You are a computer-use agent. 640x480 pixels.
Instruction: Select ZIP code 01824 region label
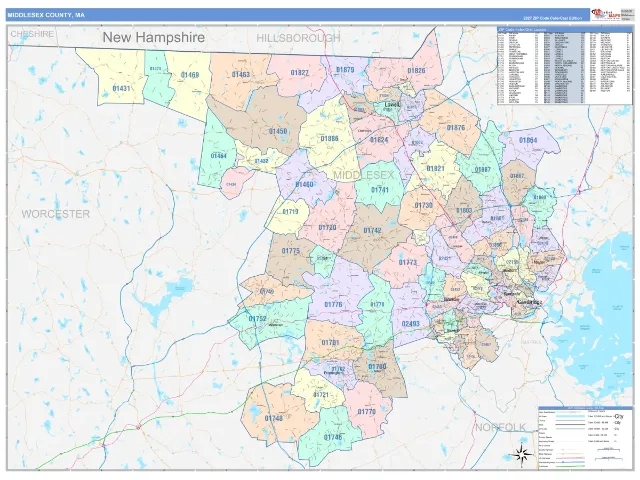click(379, 140)
